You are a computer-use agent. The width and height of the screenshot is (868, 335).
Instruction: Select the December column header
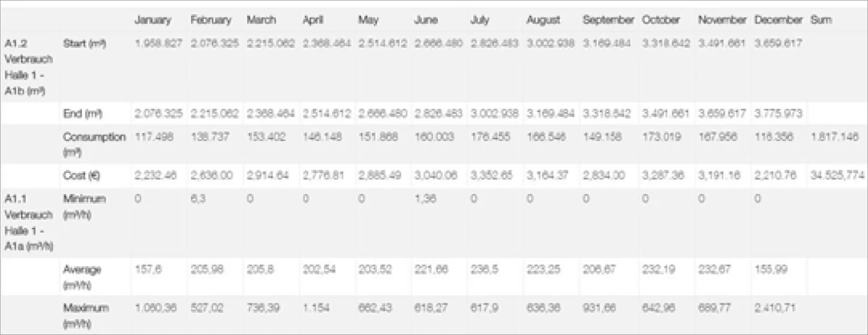(x=778, y=20)
